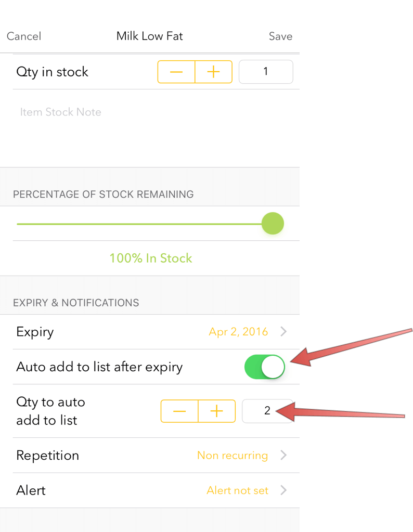Tap the Alert row label
Image resolution: width=413 pixels, height=532 pixels.
(x=31, y=490)
